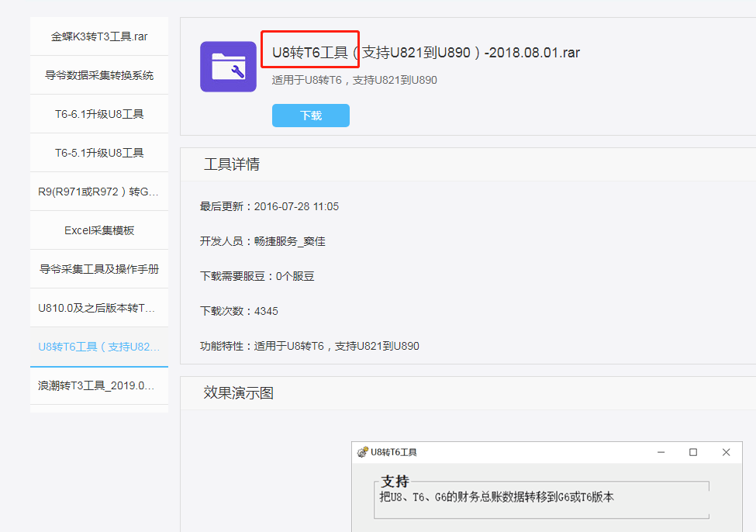Click 下载次数:4345 line
The image size is (756, 532).
pos(239,311)
